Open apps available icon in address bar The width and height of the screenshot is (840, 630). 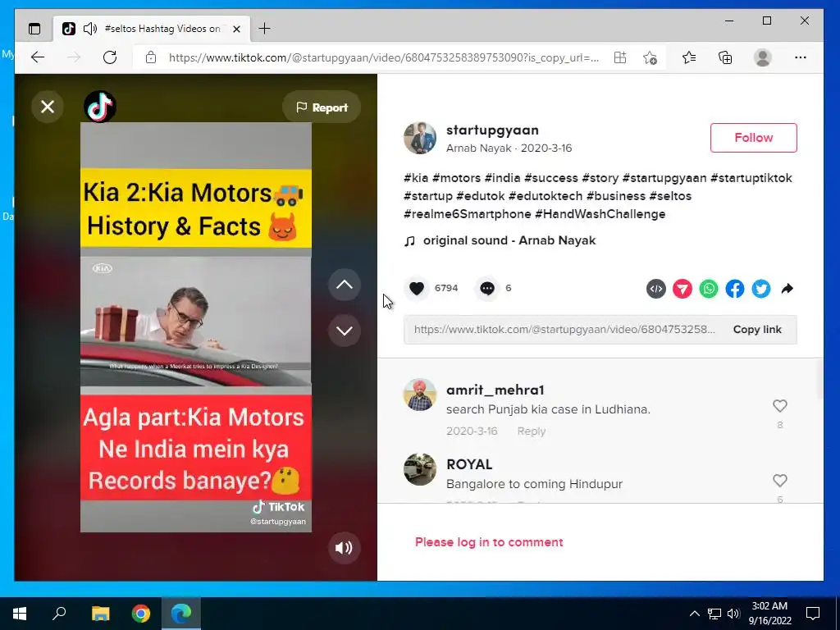tap(620, 57)
